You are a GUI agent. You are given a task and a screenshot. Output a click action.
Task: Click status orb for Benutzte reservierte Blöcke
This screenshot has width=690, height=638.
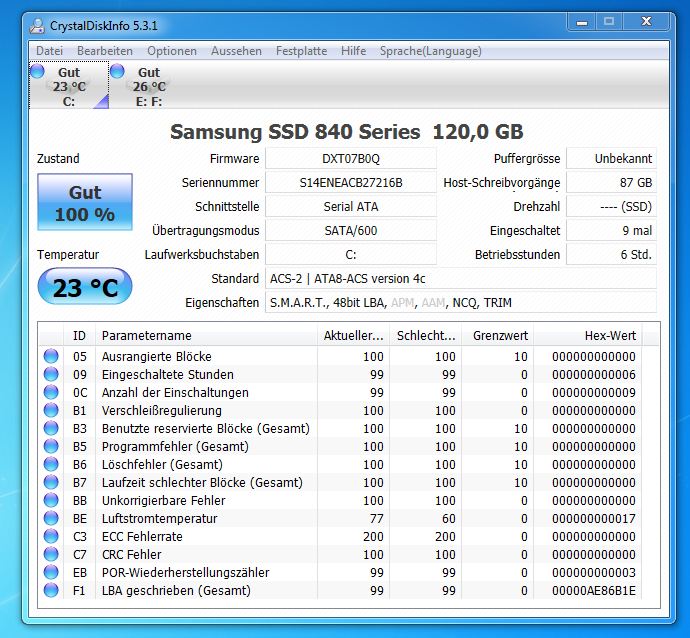pyautogui.click(x=51, y=429)
